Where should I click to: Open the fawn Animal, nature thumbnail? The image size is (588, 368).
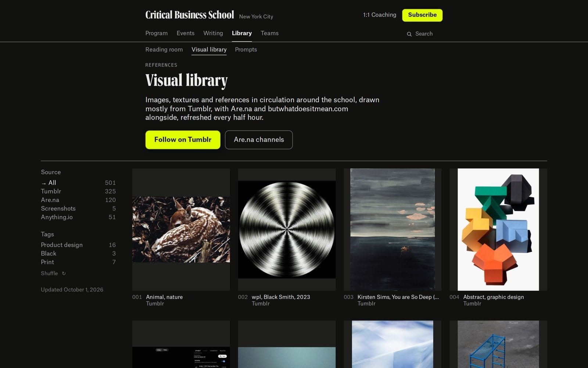point(181,230)
